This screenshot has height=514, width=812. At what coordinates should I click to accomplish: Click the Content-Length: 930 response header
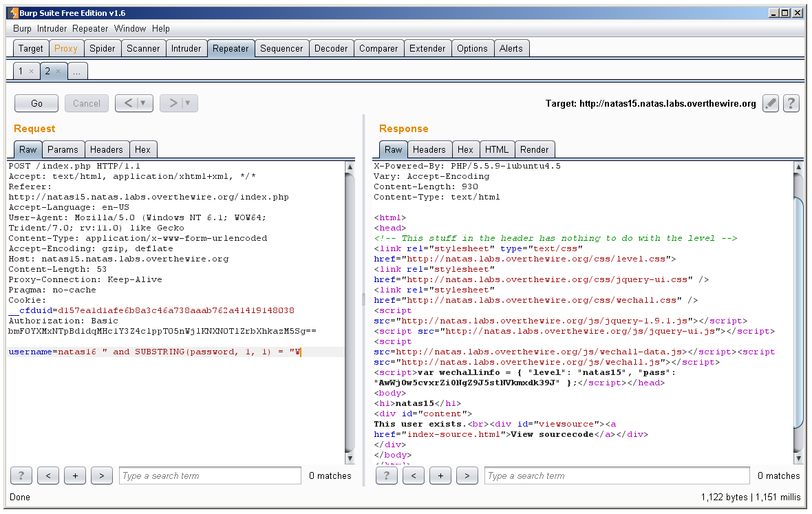pos(426,187)
